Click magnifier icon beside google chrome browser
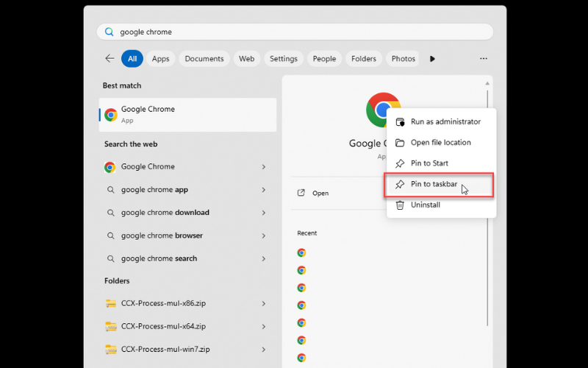Image resolution: width=588 pixels, height=368 pixels. pos(111,236)
